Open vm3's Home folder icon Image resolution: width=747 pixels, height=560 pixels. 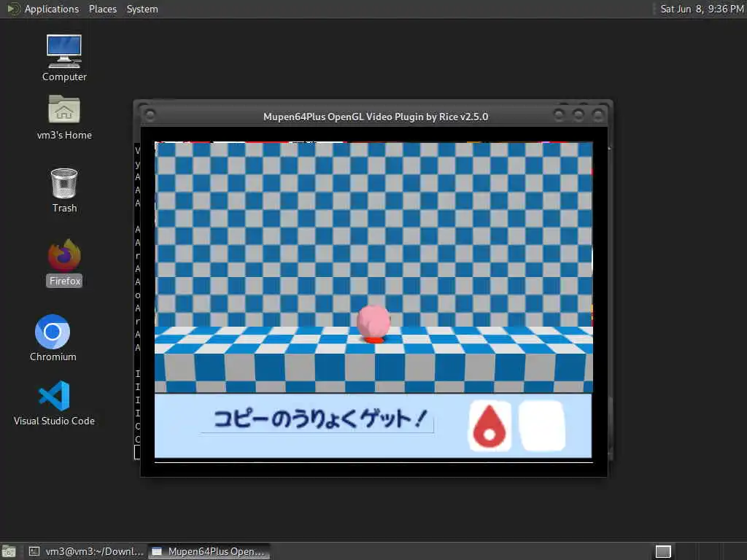pyautogui.click(x=64, y=117)
